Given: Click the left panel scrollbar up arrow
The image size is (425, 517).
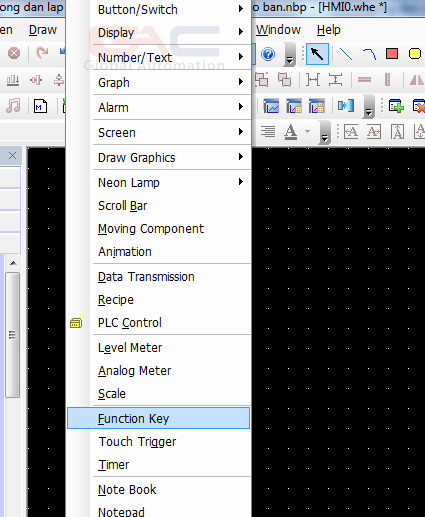Looking at the screenshot, I should [13, 263].
